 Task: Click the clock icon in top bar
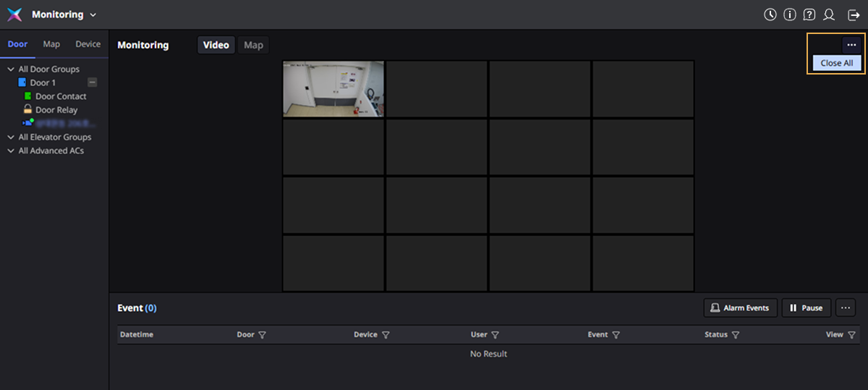(770, 14)
